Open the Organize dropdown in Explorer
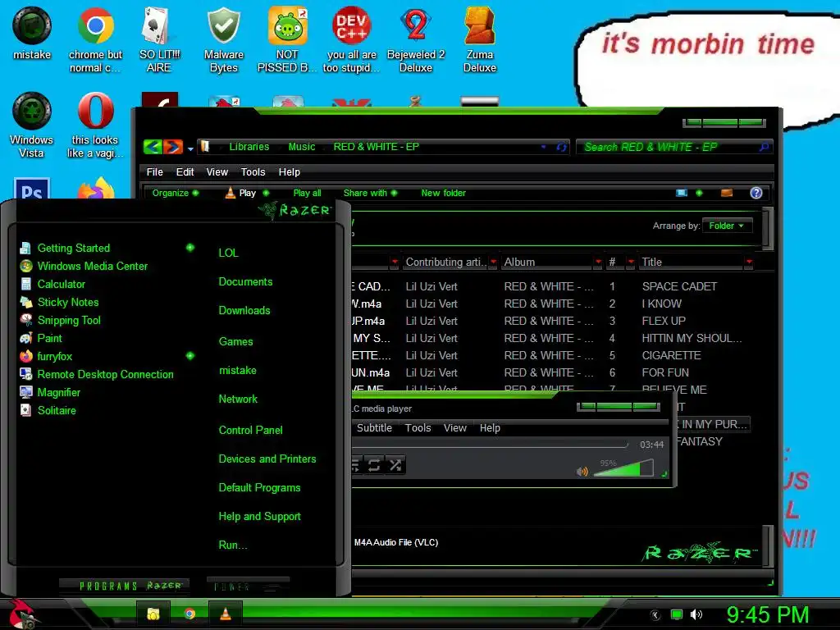 (x=176, y=193)
